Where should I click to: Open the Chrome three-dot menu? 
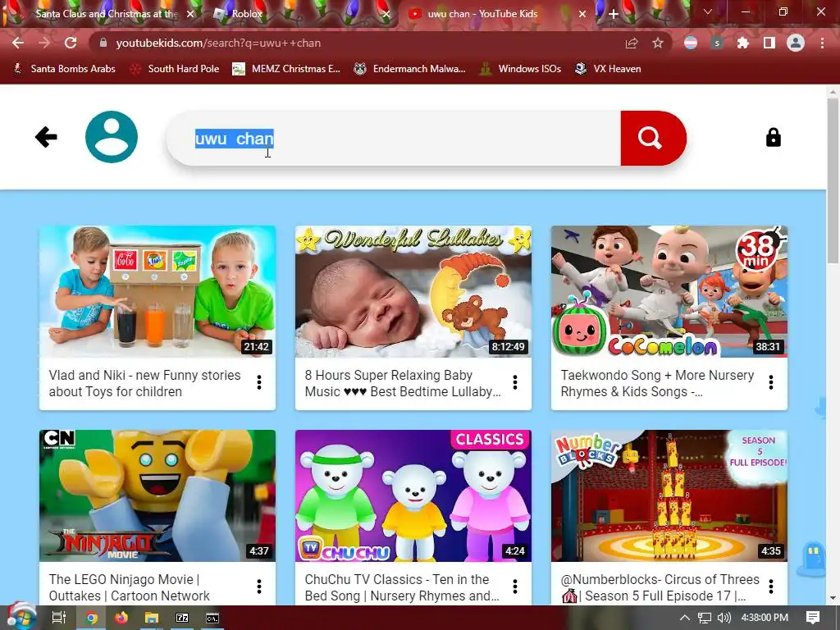822,43
